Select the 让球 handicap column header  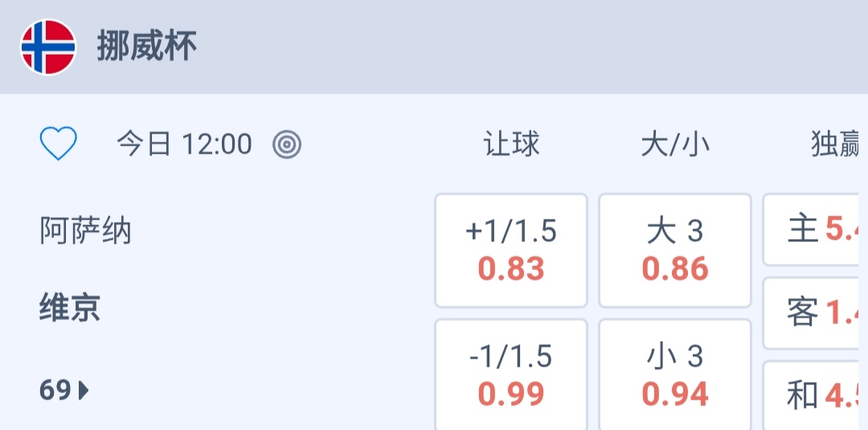coord(511,145)
